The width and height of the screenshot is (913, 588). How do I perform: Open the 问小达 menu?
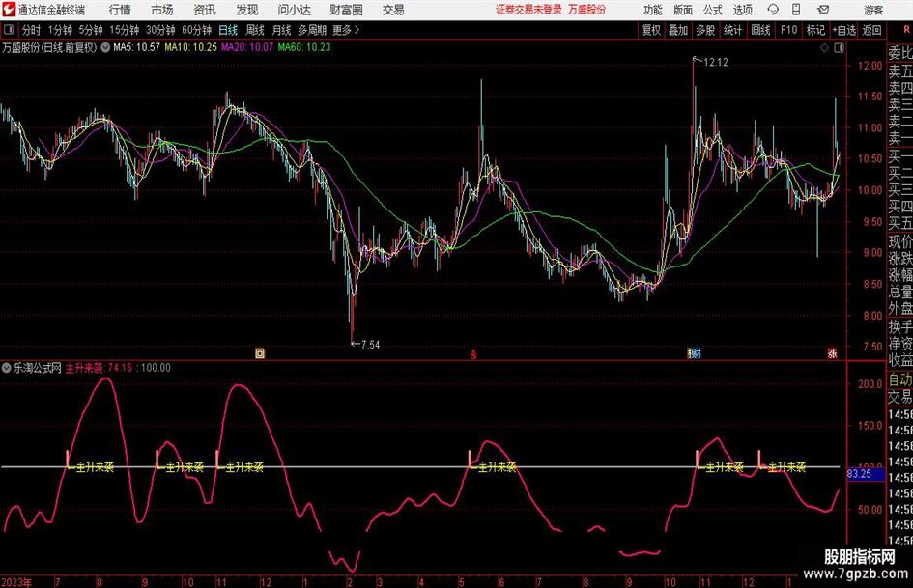(294, 10)
